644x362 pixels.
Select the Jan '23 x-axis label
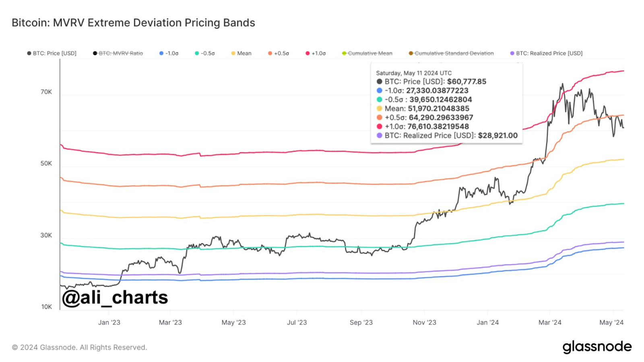tap(109, 322)
